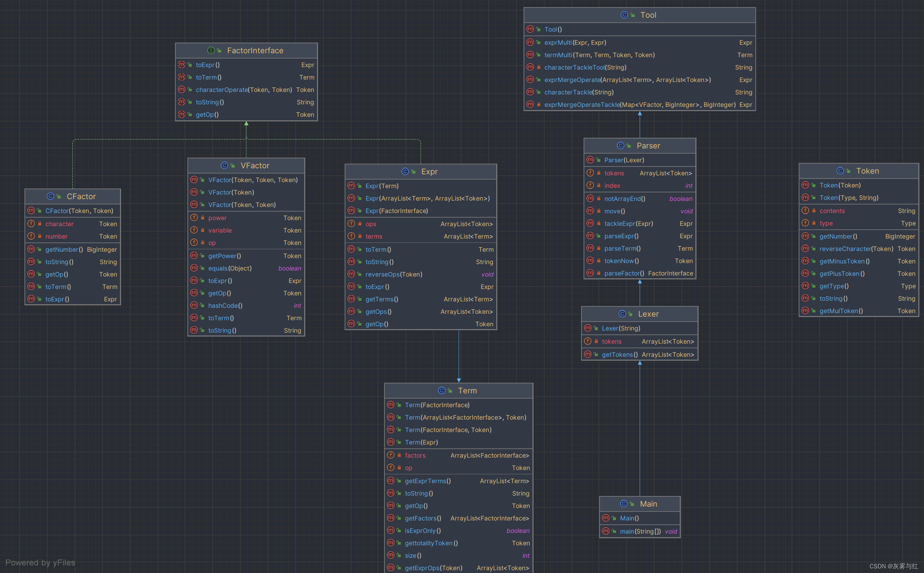Click the method icon of getMulToken()
Screen dimensions: 924x573
coord(805,310)
